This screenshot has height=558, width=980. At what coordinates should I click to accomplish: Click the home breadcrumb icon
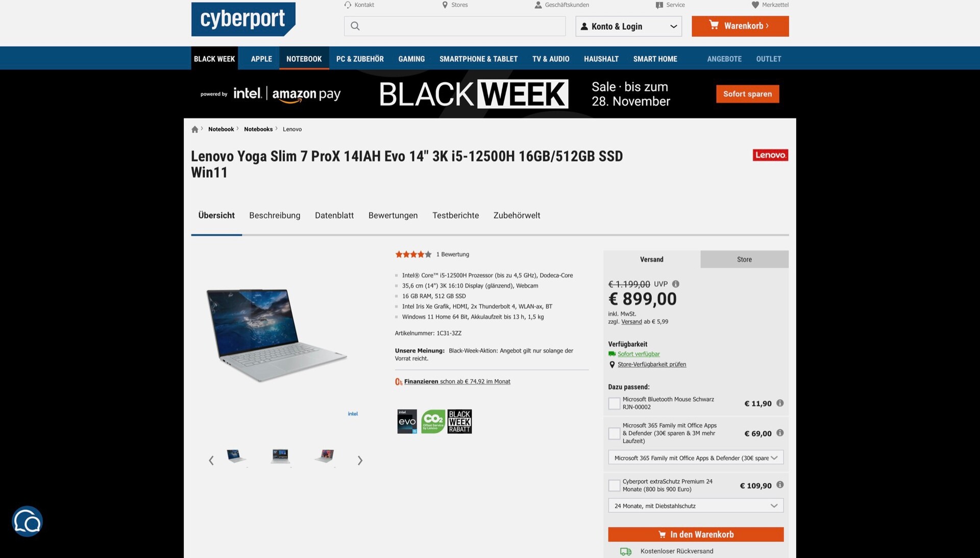(x=194, y=130)
